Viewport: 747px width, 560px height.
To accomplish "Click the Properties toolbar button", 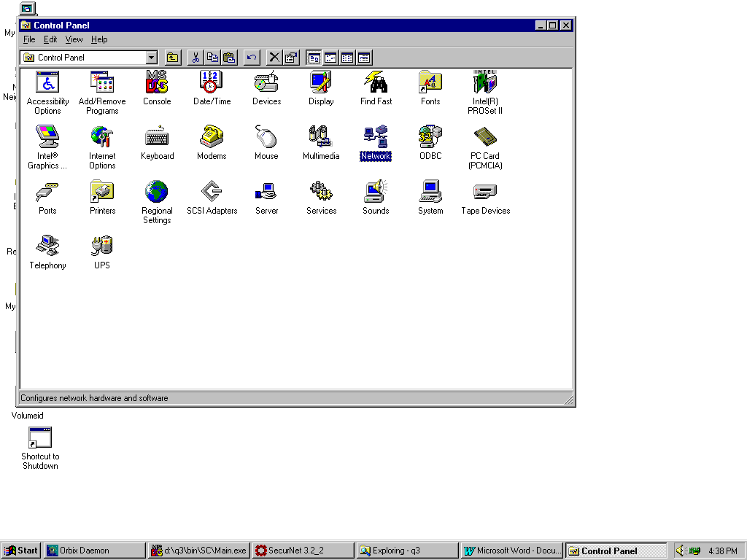I will [x=291, y=58].
